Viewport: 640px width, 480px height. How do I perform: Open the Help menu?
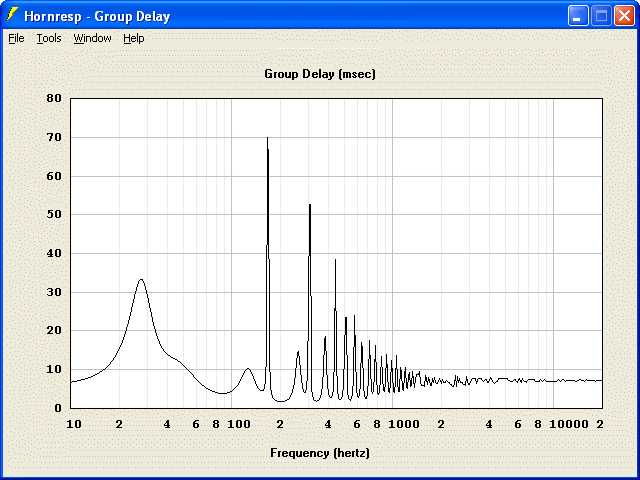(133, 38)
